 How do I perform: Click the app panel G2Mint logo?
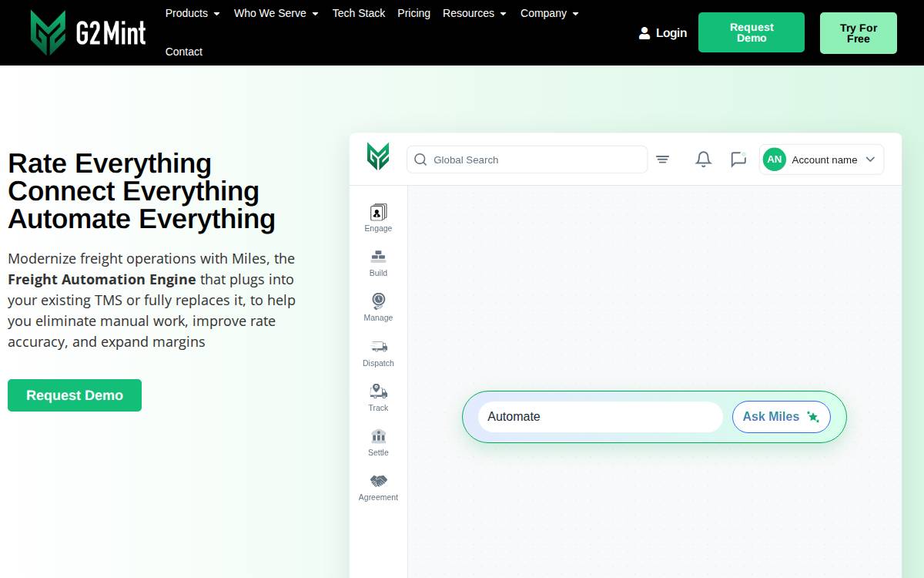click(378, 156)
